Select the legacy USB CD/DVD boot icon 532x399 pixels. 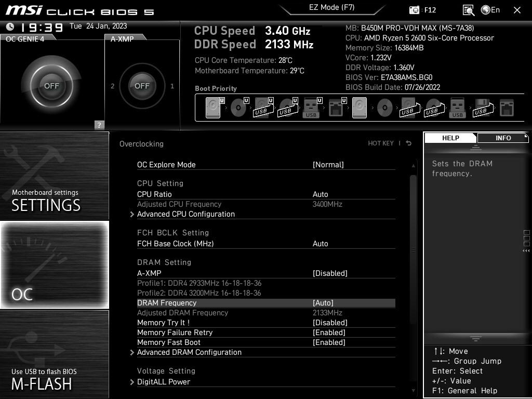[x=434, y=108]
